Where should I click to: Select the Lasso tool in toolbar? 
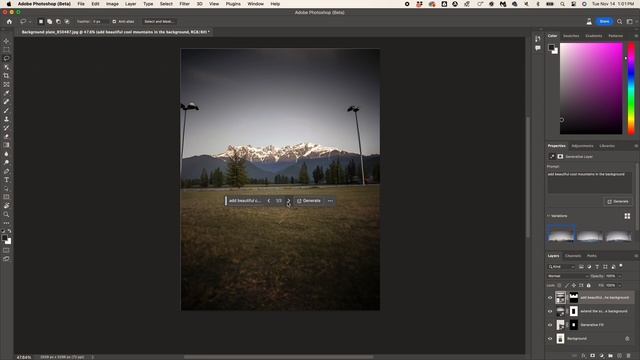(x=6, y=58)
